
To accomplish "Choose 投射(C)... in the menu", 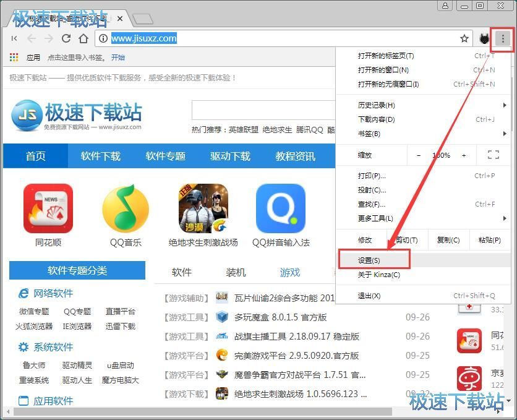I will tap(424, 190).
